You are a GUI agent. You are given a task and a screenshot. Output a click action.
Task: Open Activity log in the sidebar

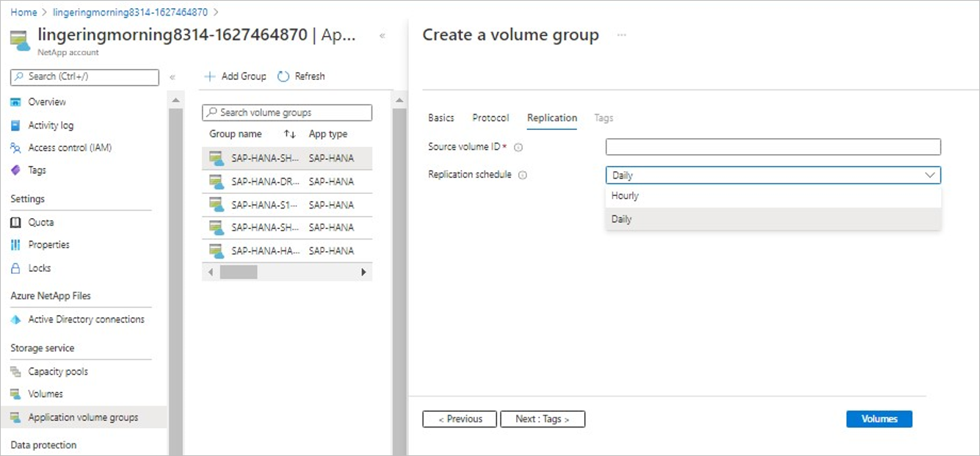point(51,126)
